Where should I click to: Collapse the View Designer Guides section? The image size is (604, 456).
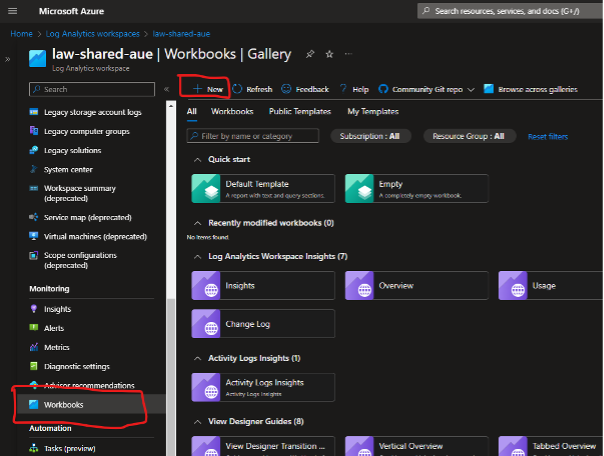point(197,422)
